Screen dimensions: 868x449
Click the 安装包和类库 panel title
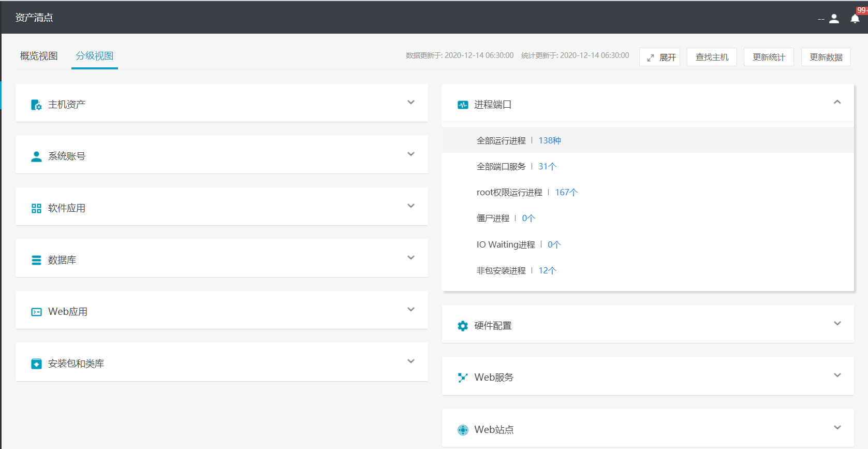[x=76, y=364]
